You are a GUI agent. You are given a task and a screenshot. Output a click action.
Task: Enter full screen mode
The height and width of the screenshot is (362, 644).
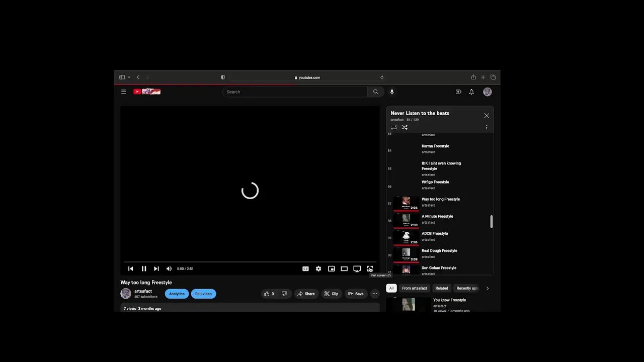[x=370, y=268]
